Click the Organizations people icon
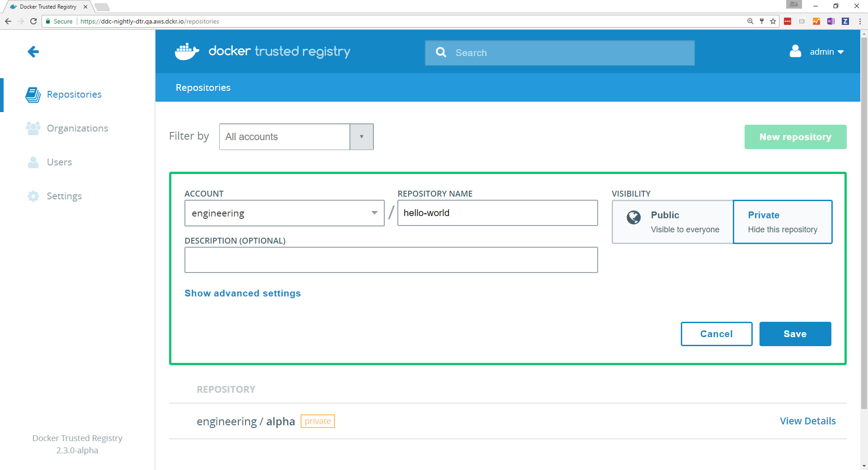 [x=33, y=128]
